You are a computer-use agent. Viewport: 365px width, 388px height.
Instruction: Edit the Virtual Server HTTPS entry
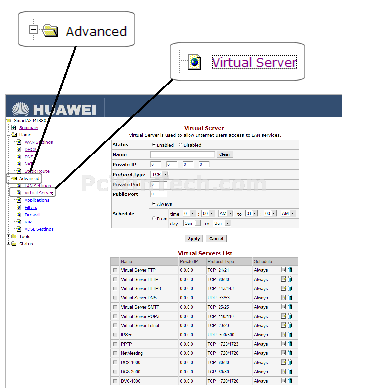click(283, 288)
